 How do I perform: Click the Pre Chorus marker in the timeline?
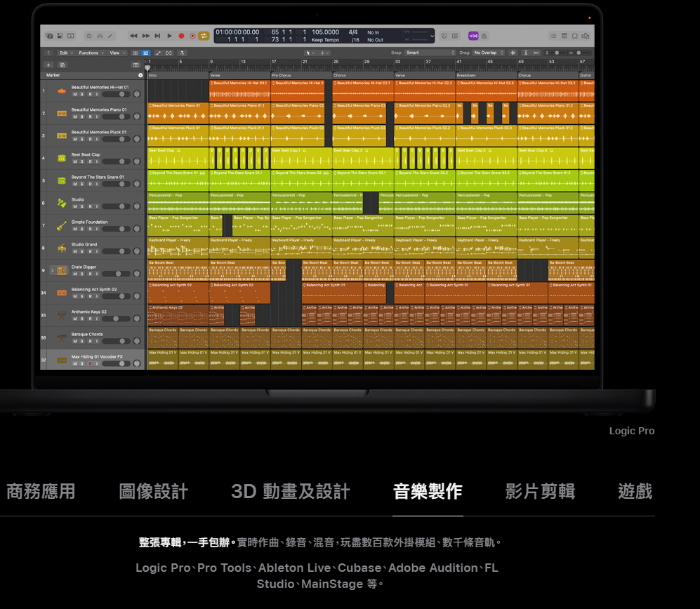tap(282, 75)
